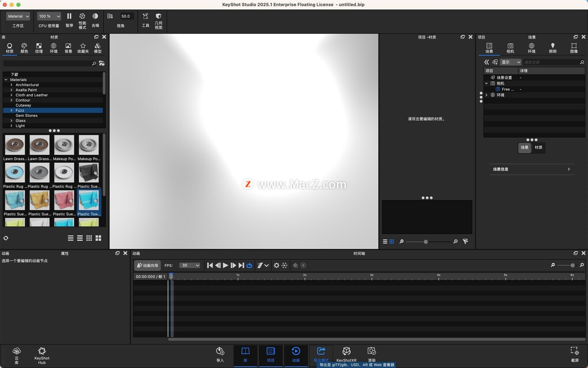Open KeyShot Hub
Image resolution: width=588 pixels, height=368 pixels.
pyautogui.click(x=42, y=355)
